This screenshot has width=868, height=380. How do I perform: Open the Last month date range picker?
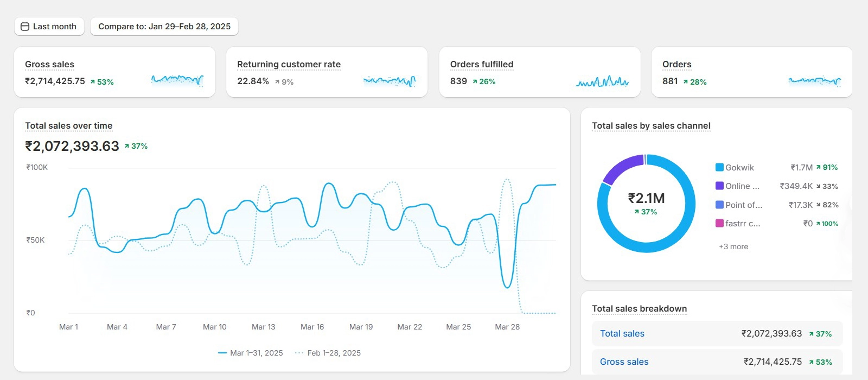pyautogui.click(x=49, y=27)
